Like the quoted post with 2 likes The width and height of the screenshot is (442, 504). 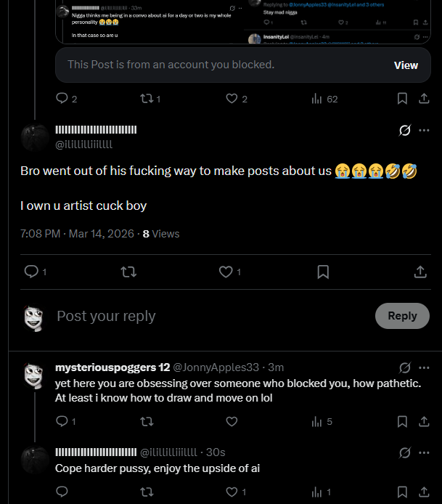click(232, 99)
